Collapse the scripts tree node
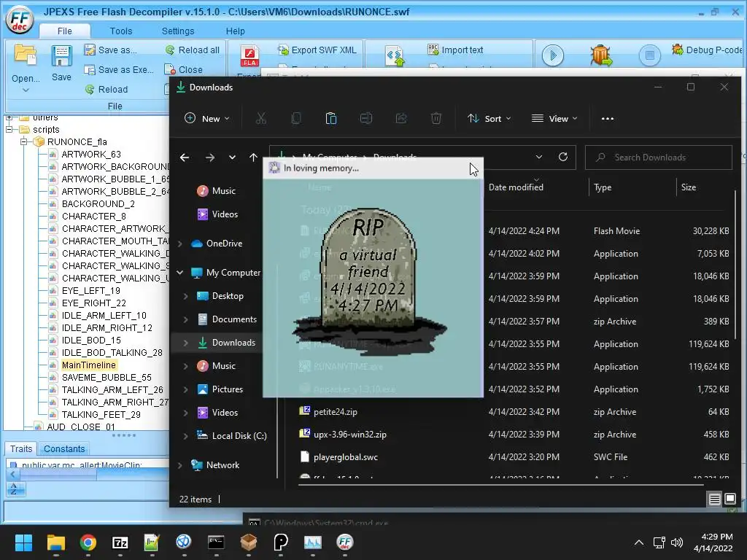Screen dimensions: 747x560 pos(9,129)
